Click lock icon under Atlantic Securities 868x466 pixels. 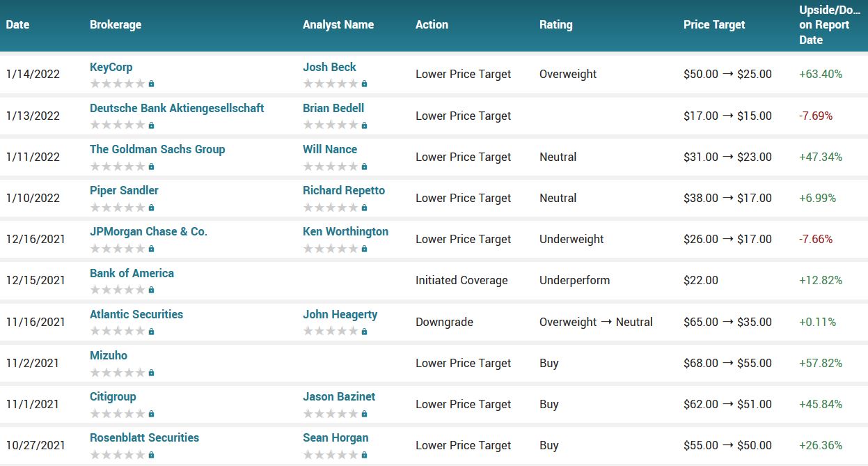tap(151, 332)
